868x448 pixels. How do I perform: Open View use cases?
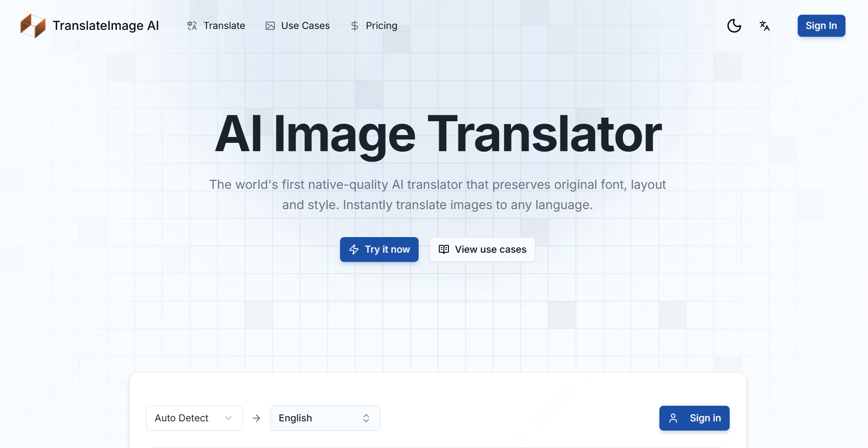pyautogui.click(x=482, y=250)
